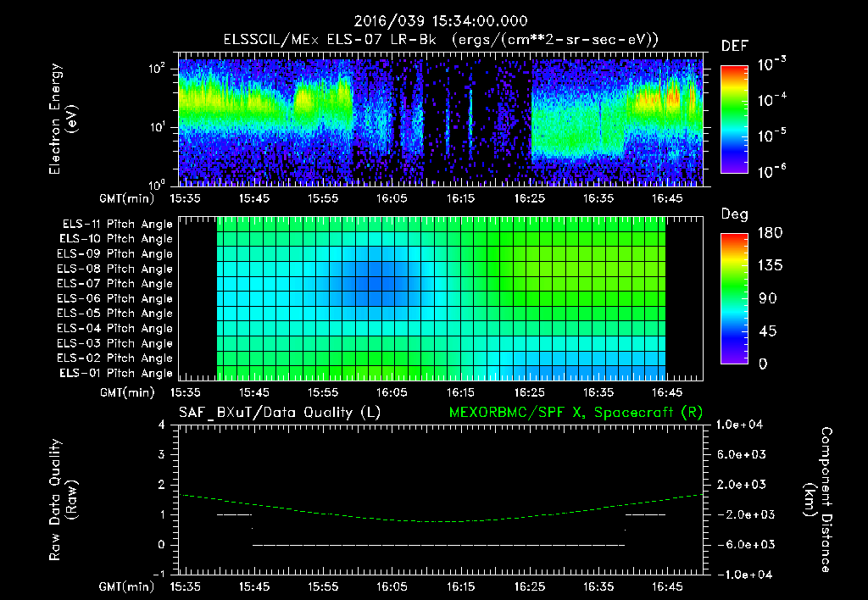Click the SAF_BXuT/Data Quality (L) title
The width and height of the screenshot is (868, 600).
pos(280,413)
